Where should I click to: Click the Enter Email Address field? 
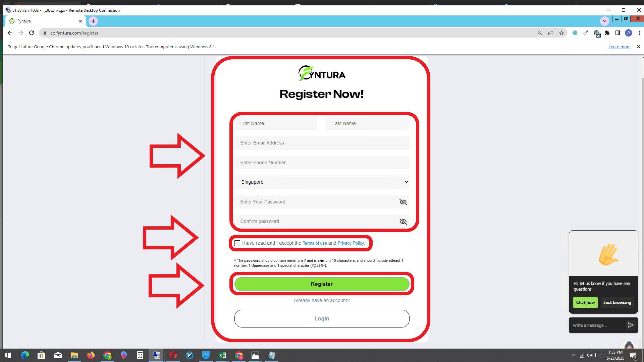click(322, 143)
